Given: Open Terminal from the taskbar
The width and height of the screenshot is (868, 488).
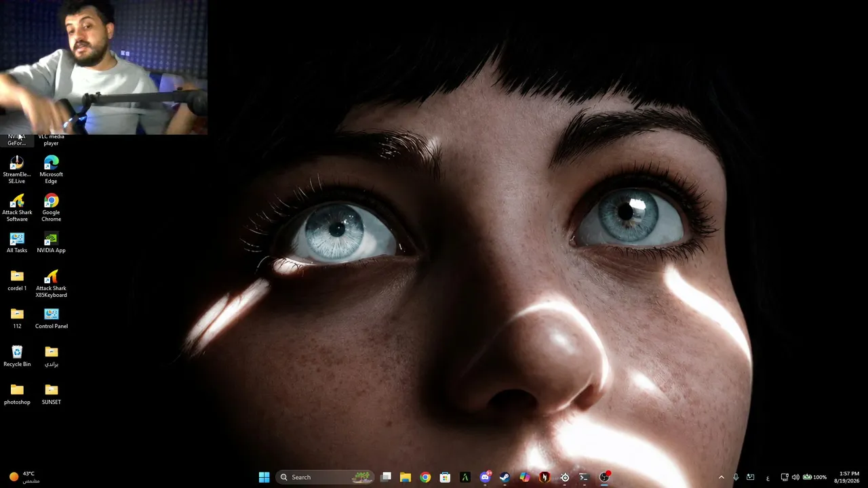Looking at the screenshot, I should point(584,477).
